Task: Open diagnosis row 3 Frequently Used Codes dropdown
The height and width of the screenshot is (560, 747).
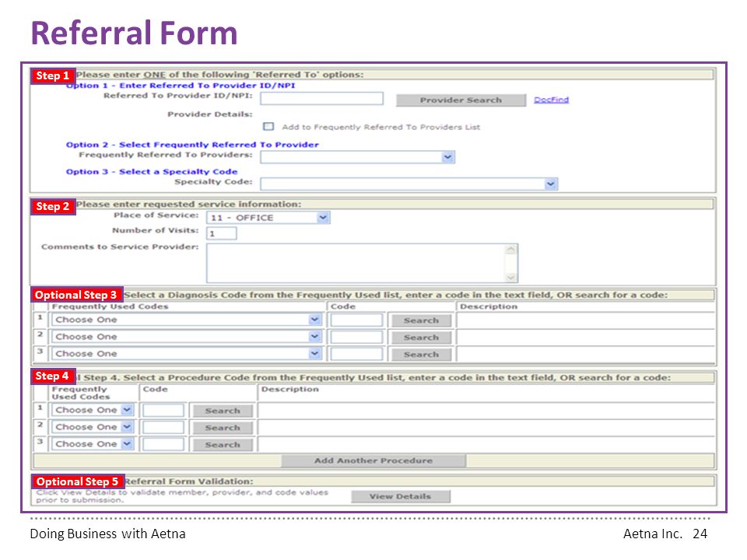Action: click(x=186, y=354)
